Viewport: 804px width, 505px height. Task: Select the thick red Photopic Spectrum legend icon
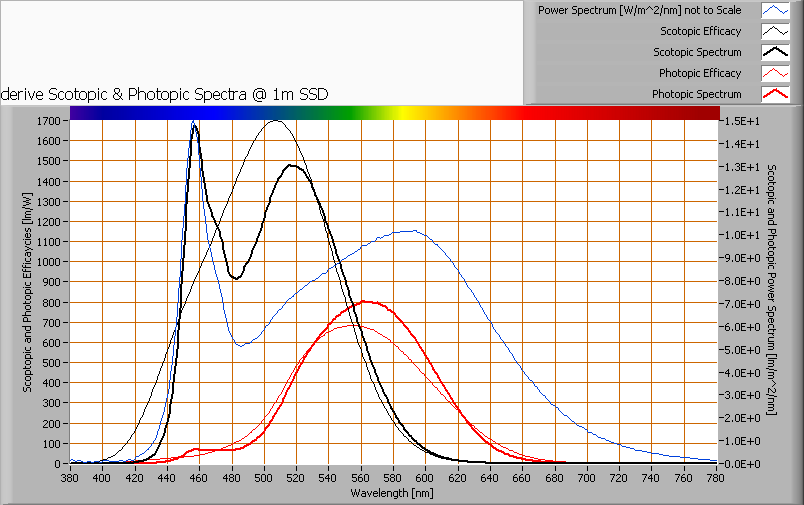coord(775,94)
